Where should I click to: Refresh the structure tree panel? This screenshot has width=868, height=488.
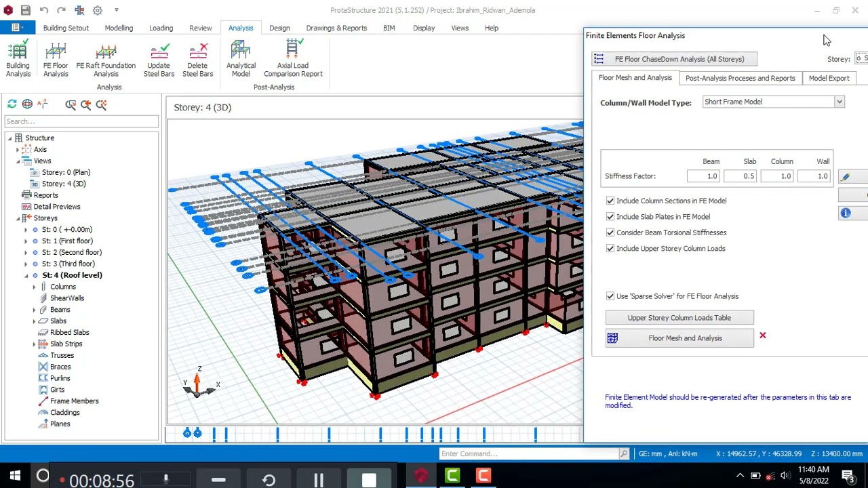point(12,104)
